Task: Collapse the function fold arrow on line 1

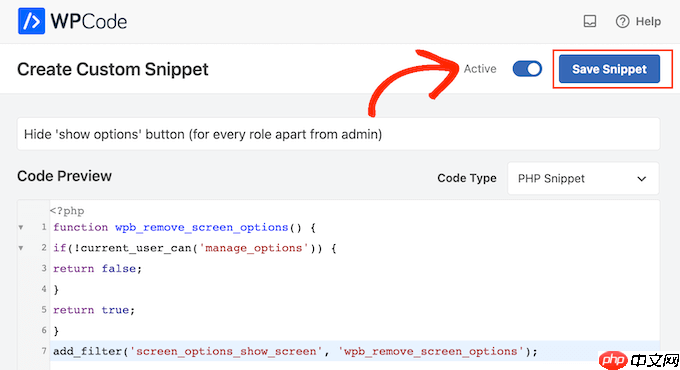Action: pyautogui.click(x=21, y=227)
